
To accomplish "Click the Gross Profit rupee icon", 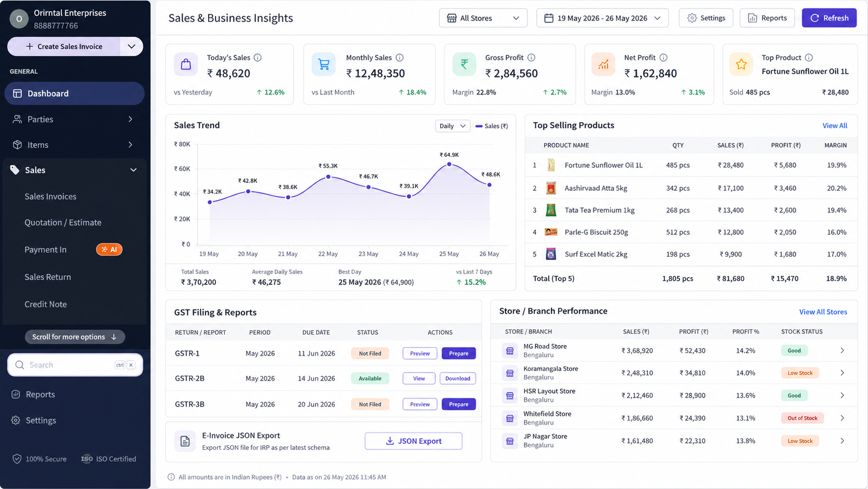I will click(x=464, y=64).
